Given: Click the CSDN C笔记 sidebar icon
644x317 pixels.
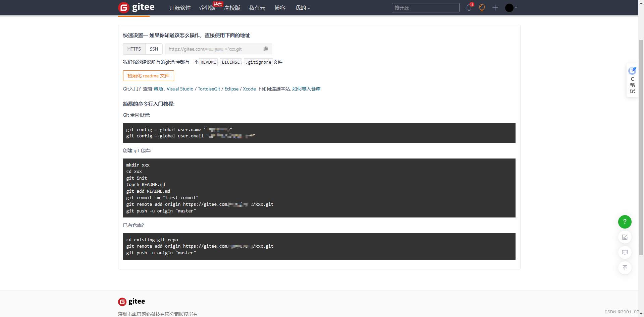Looking at the screenshot, I should (x=632, y=80).
